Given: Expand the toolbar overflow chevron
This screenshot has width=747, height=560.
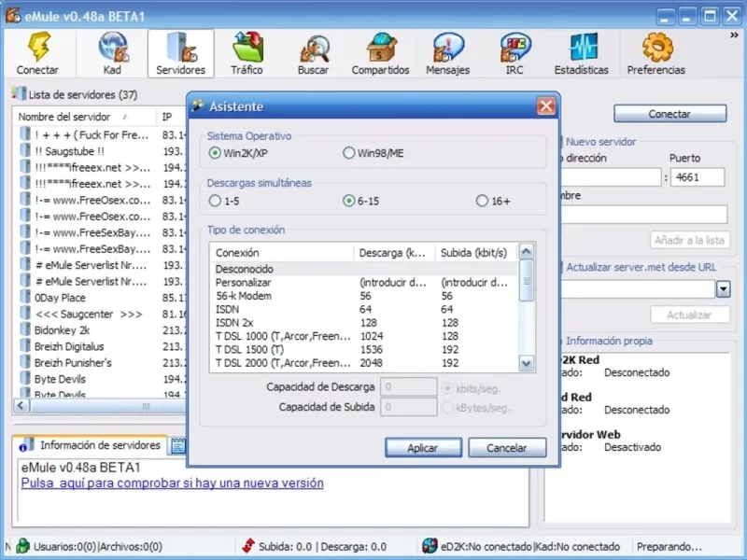Looking at the screenshot, I should click(734, 35).
